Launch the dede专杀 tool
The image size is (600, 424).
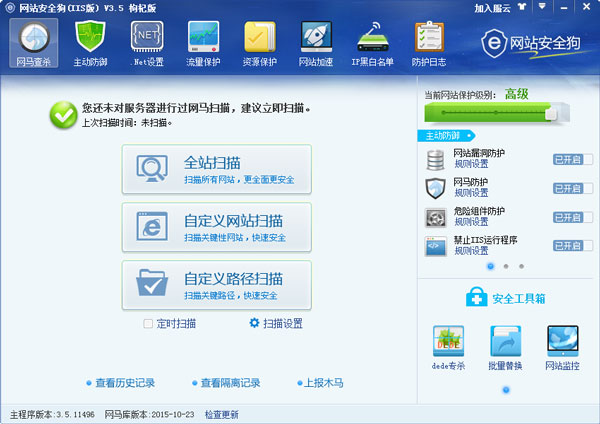(x=448, y=347)
